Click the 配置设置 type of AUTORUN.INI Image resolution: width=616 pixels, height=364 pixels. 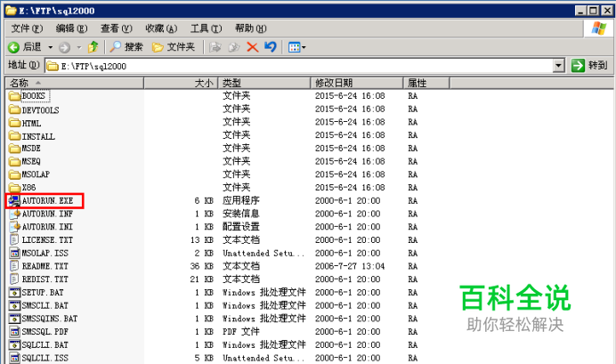coord(241,227)
